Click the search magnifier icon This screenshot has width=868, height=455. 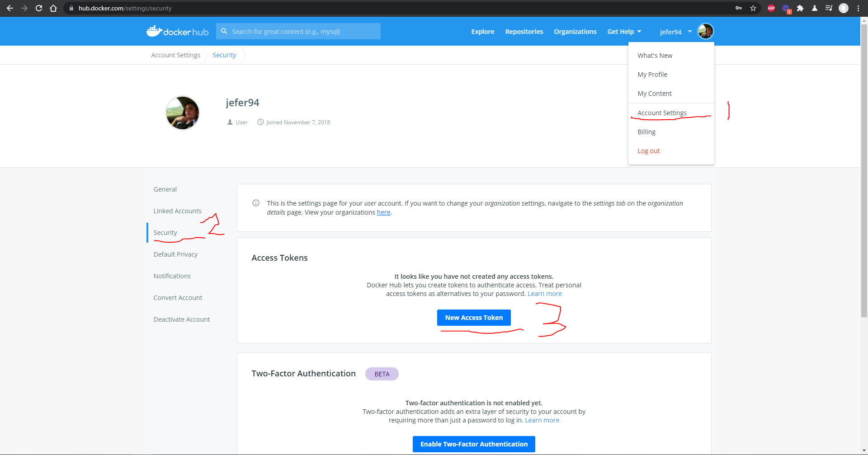[224, 31]
